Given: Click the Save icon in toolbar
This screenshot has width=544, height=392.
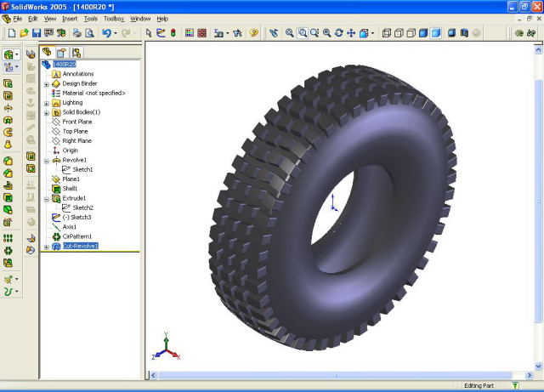Looking at the screenshot, I should 37,33.
